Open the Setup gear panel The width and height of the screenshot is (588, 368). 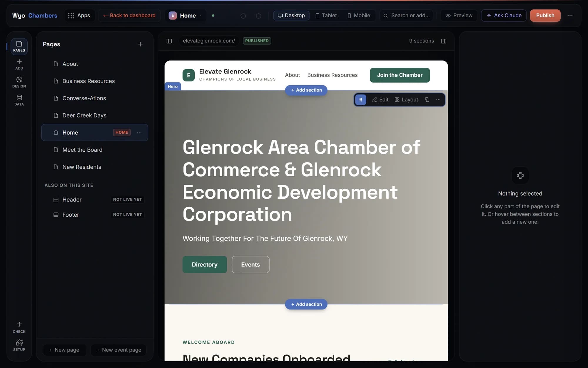pos(19,345)
